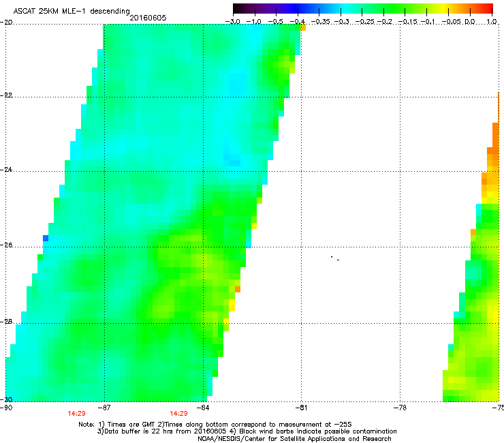Select the -24 latitude axis label

[6, 169]
